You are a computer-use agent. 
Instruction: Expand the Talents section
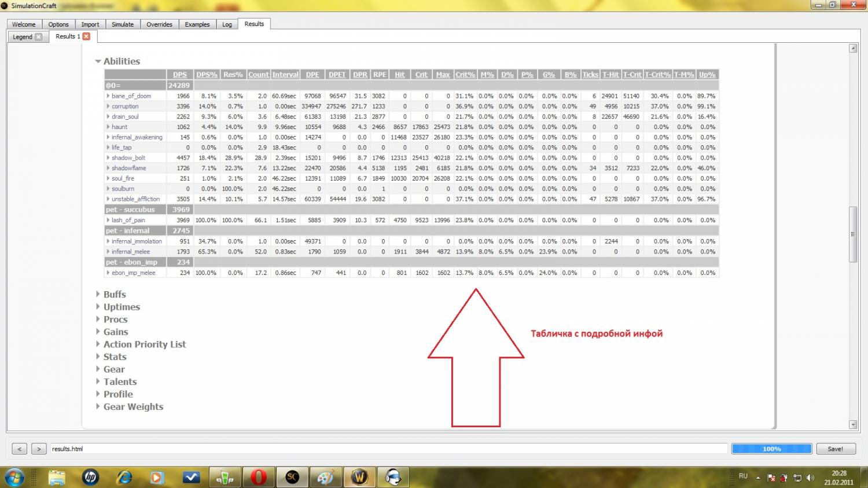coord(98,381)
